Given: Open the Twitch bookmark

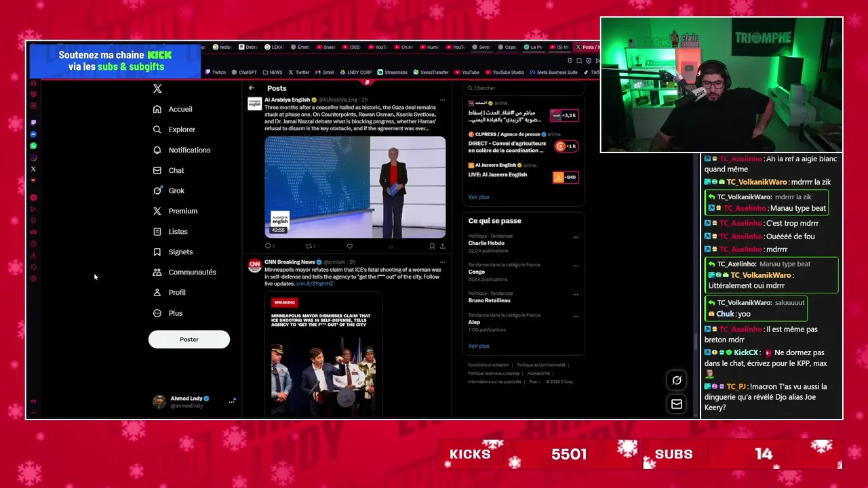Looking at the screenshot, I should [x=216, y=73].
